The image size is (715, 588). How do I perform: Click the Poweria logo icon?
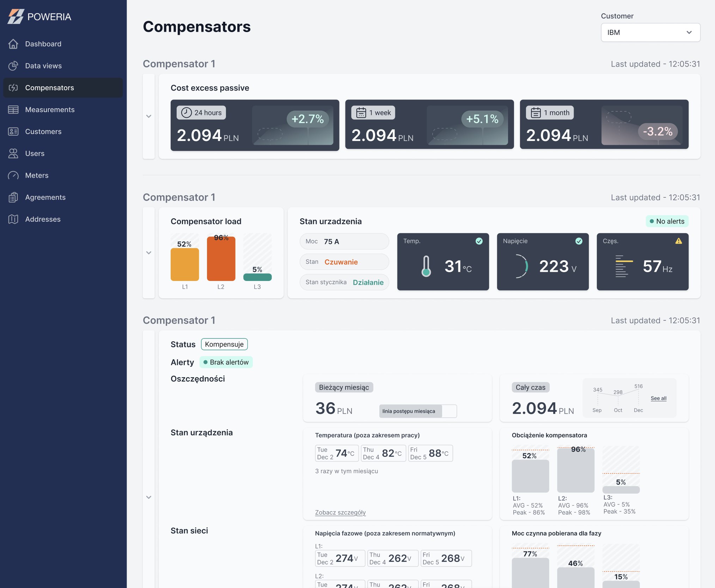[16, 17]
